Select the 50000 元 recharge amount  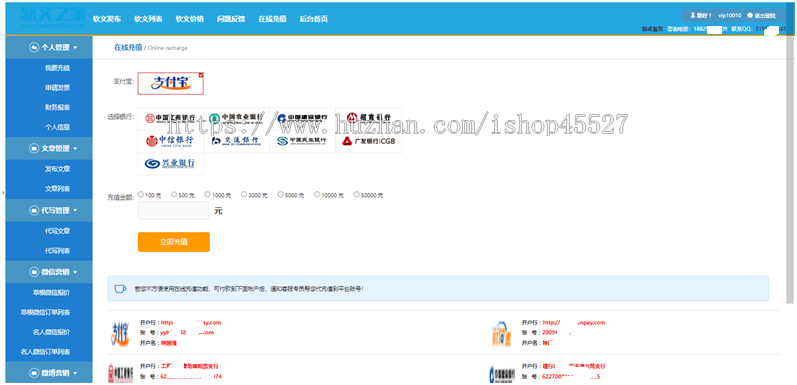(356, 194)
